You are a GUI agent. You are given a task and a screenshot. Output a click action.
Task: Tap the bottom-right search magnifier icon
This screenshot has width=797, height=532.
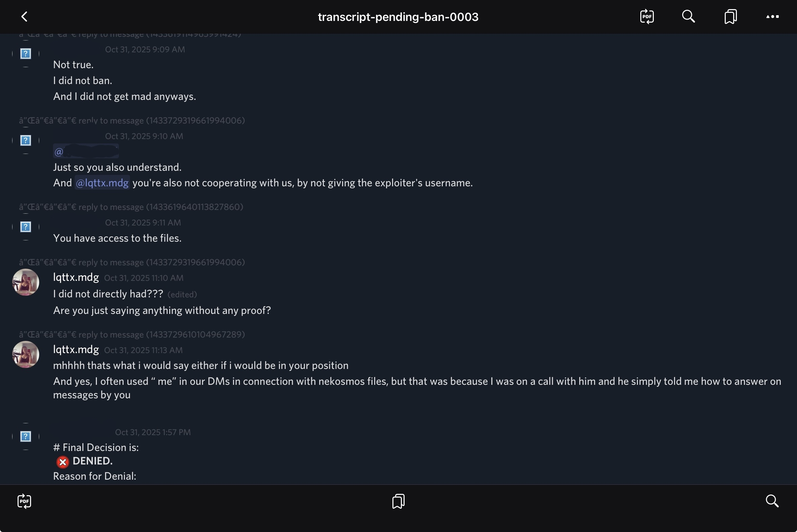772,501
